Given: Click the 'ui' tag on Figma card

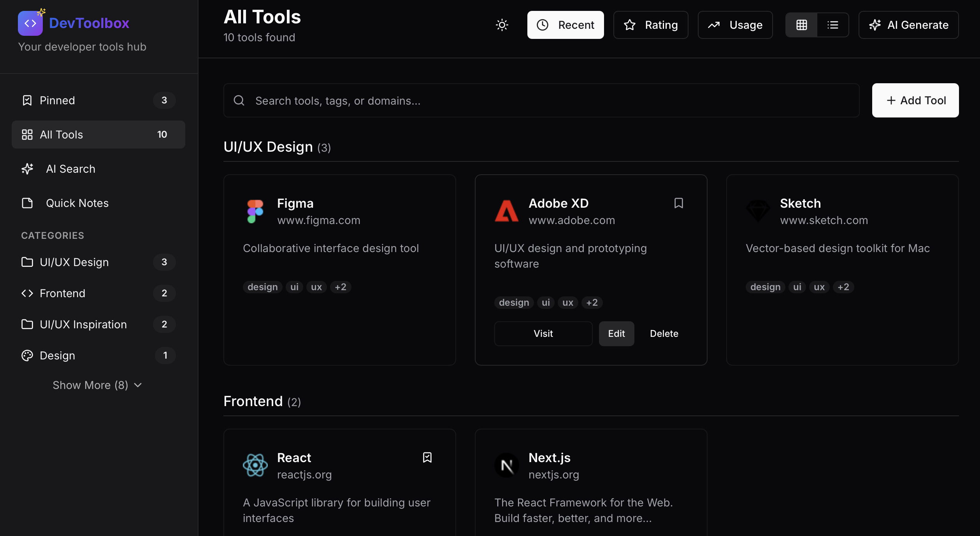Looking at the screenshot, I should click(295, 287).
